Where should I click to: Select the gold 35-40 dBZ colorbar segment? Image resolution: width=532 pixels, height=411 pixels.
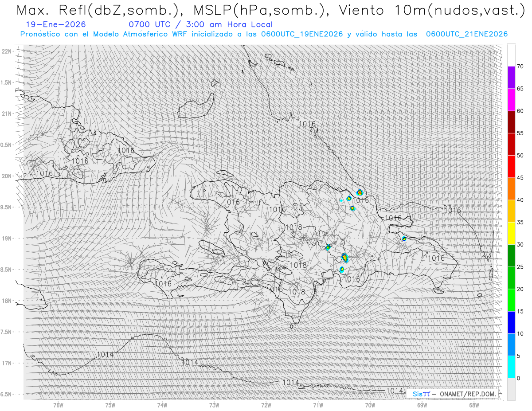[511, 211]
